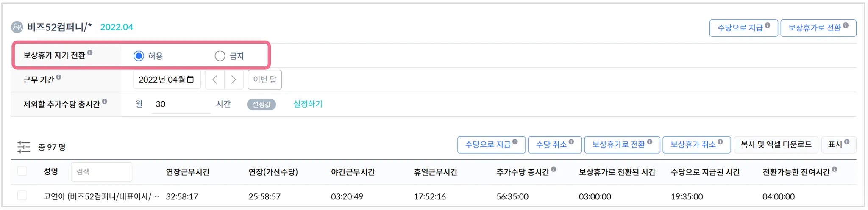Click the info icon beside 근무 기간 label
The image size is (868, 210).
[59, 77]
